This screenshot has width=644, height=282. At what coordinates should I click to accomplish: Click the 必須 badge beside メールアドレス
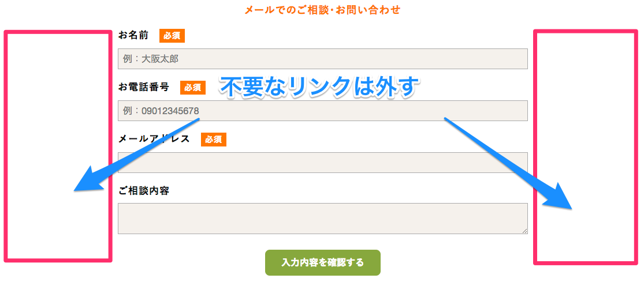[x=214, y=140]
